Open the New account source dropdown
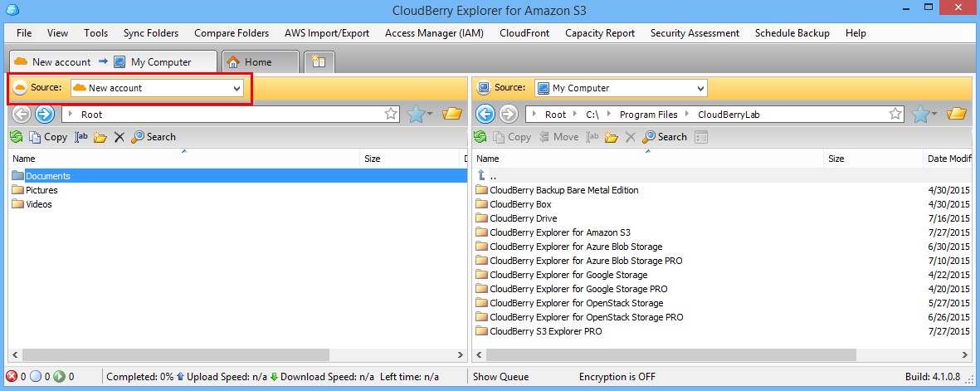The image size is (980, 391). point(236,88)
